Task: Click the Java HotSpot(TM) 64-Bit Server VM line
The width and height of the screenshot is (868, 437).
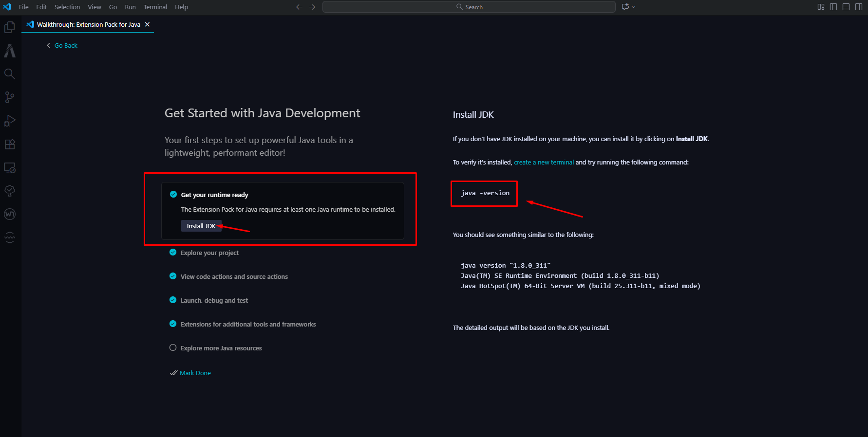Action: 581,286
